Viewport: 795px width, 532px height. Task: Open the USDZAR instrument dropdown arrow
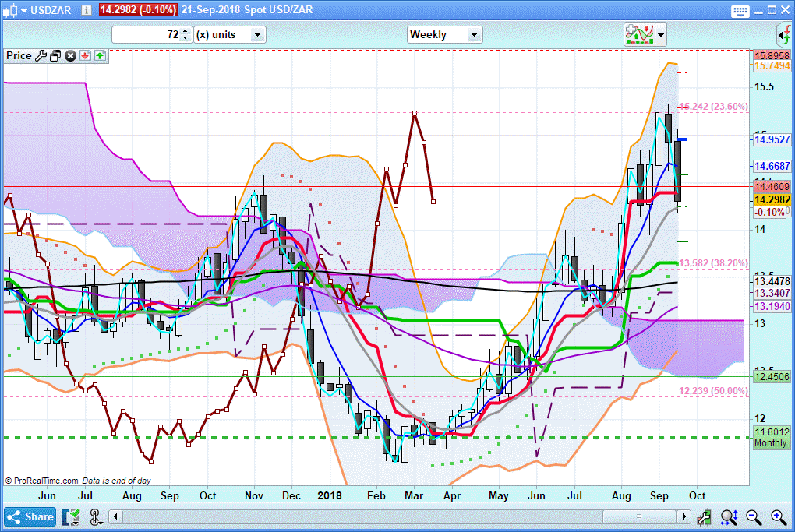[23, 10]
